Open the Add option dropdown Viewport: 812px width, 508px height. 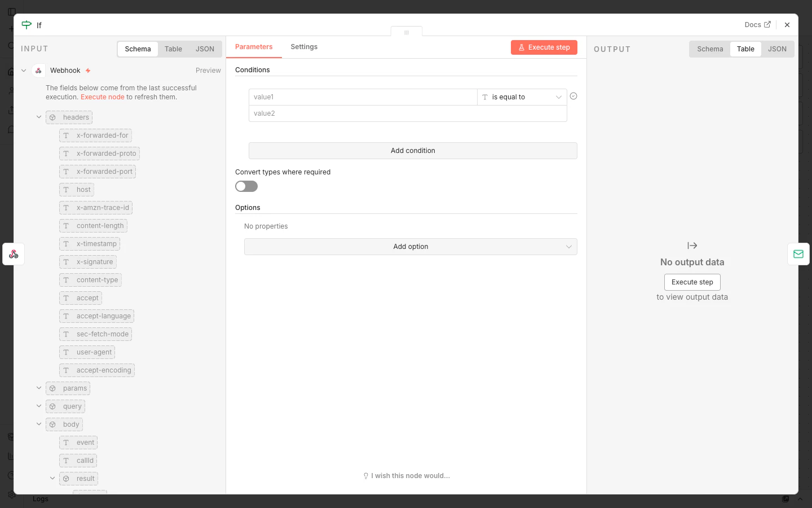coord(411,247)
